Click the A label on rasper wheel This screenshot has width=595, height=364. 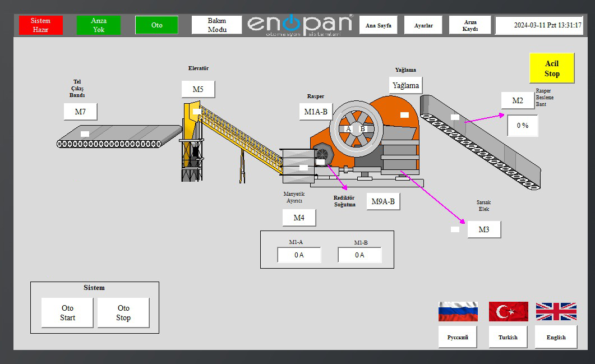pos(348,129)
